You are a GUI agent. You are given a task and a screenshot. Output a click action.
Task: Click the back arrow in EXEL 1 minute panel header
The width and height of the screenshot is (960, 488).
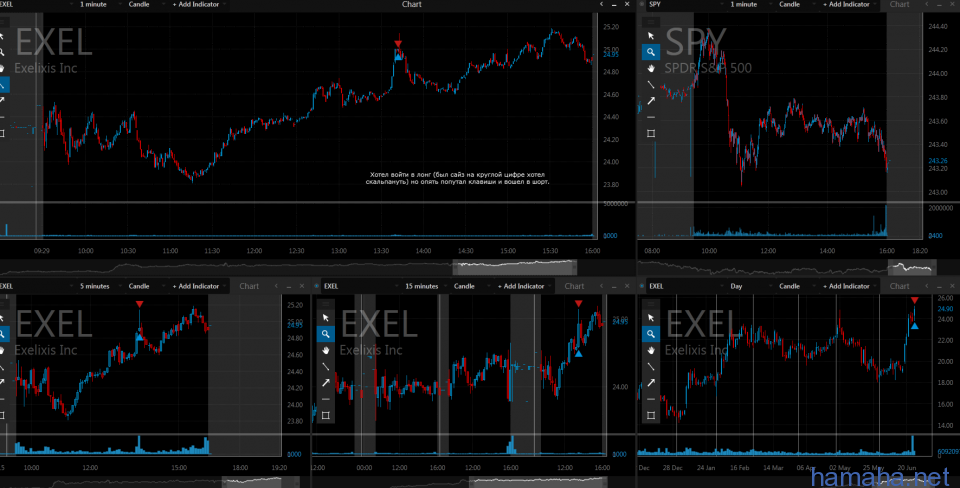601,4
